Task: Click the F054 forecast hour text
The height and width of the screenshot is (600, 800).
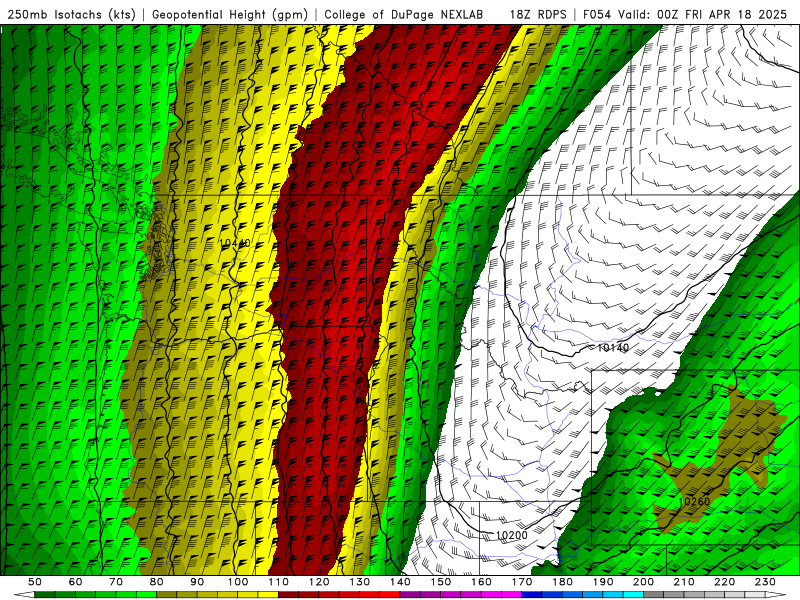Action: pos(597,15)
